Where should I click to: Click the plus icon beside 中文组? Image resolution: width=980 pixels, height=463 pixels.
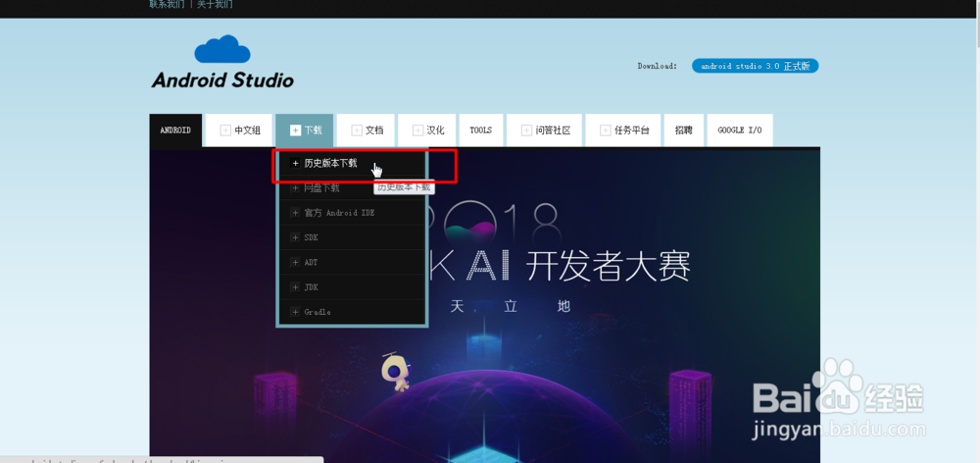tap(225, 130)
